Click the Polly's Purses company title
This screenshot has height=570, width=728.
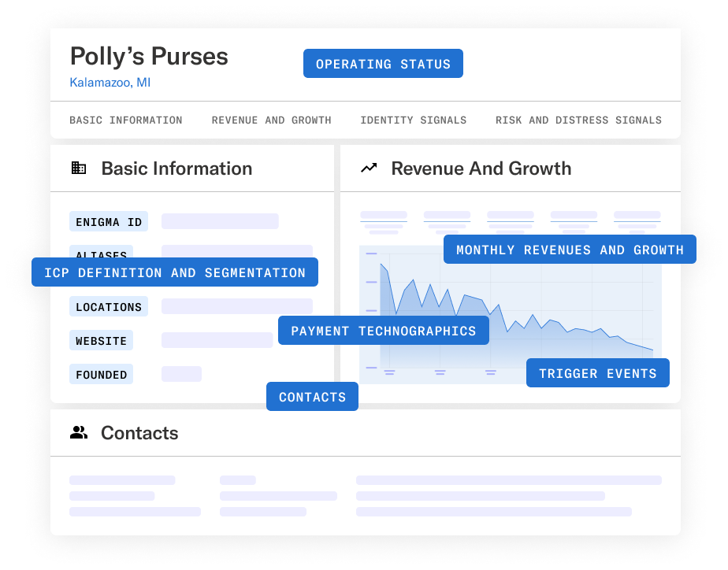click(x=149, y=57)
